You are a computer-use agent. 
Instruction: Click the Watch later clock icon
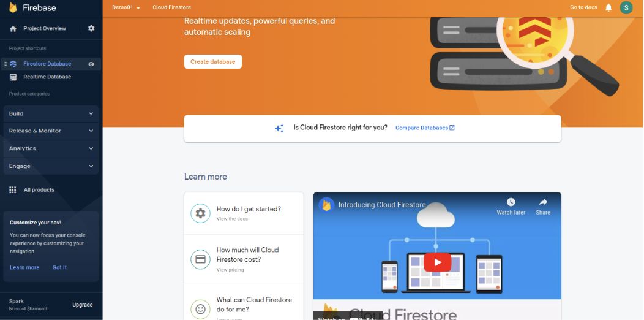coord(511,202)
